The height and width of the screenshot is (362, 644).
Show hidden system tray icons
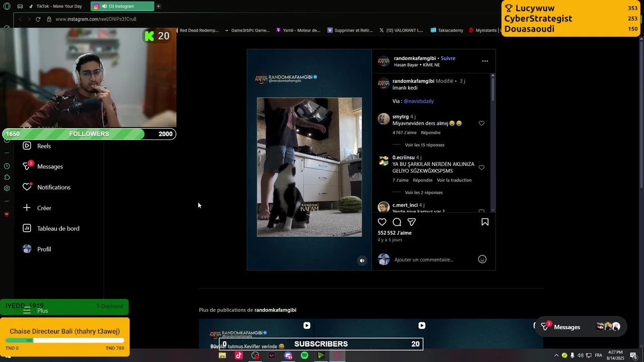click(x=556, y=355)
